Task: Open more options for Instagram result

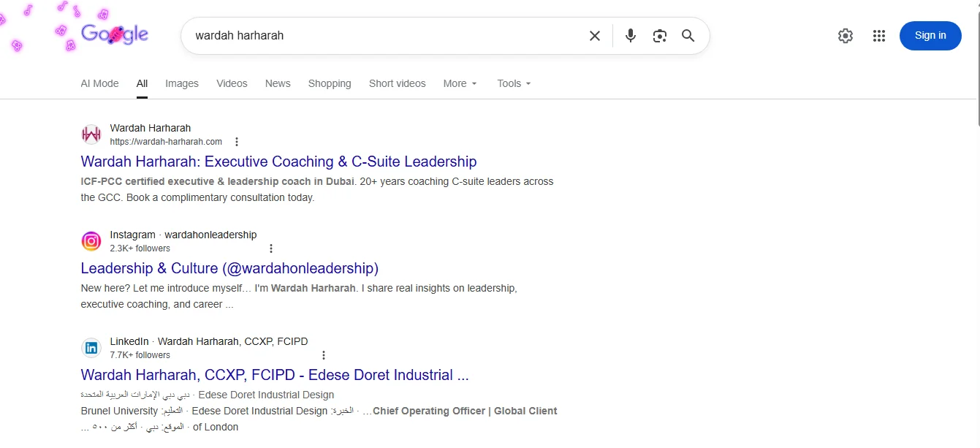Action: (x=271, y=248)
